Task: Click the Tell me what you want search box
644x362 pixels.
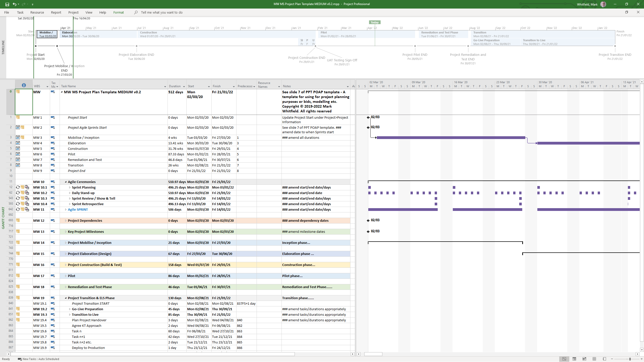Action: tap(162, 12)
